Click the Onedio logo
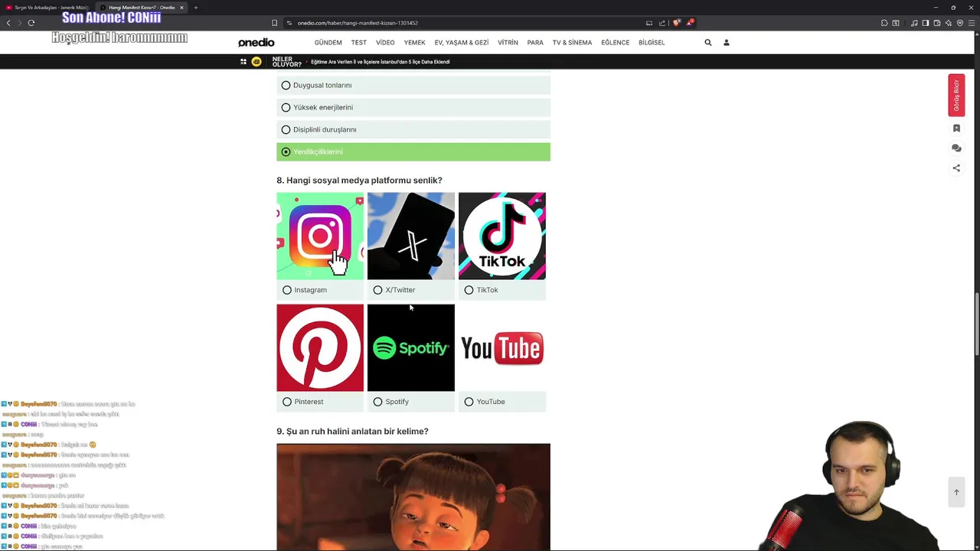Image resolution: width=980 pixels, height=551 pixels. pos(256,43)
